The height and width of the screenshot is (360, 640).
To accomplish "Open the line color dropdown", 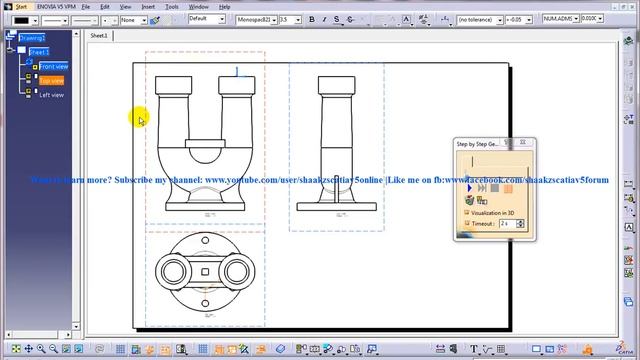I will pos(35,20).
